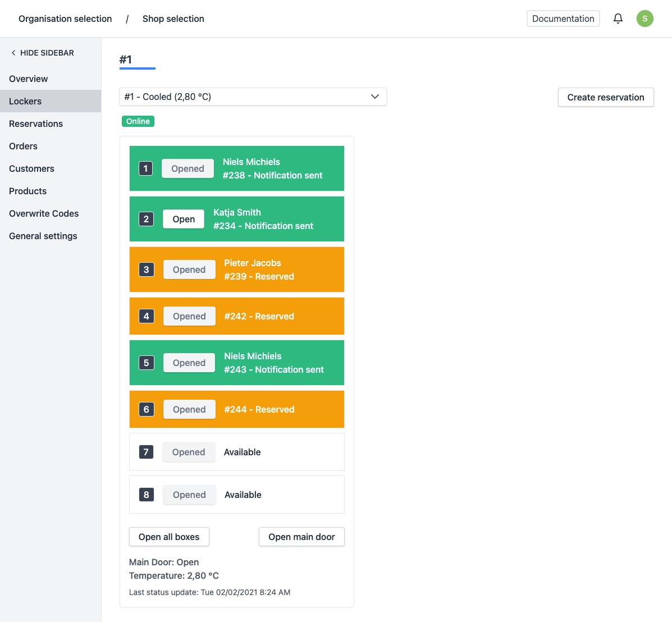Click locker number 3 badge

[146, 269]
